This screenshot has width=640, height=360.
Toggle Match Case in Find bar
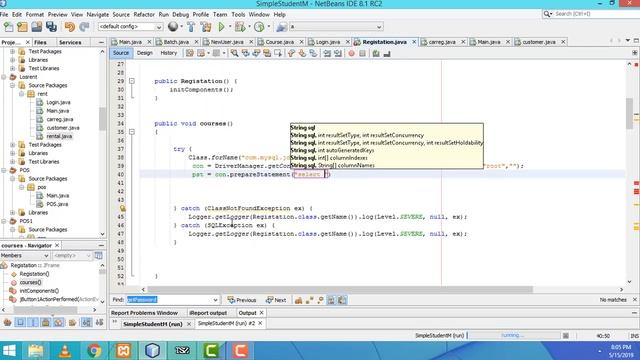coord(298,300)
